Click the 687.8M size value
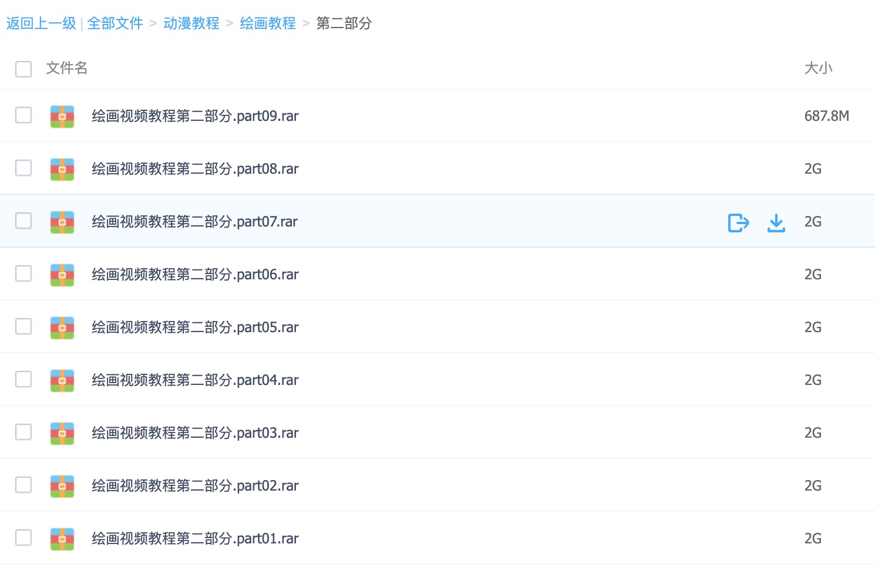The image size is (875, 588). click(x=827, y=116)
